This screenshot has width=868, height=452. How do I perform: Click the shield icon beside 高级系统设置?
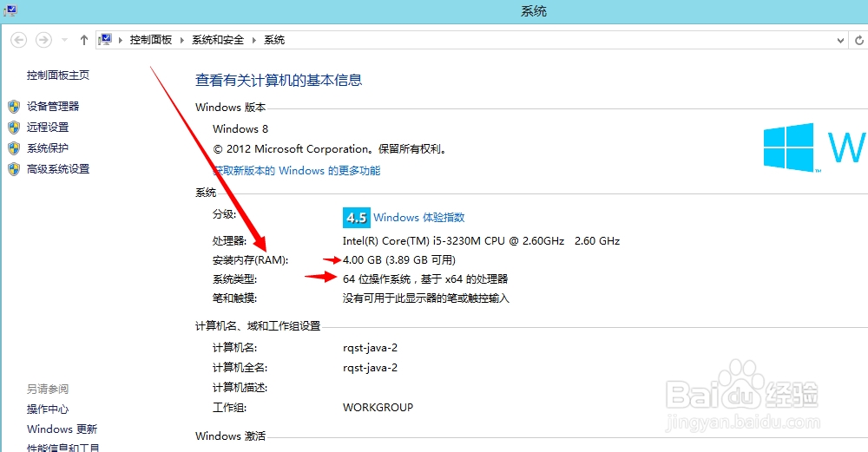click(x=14, y=169)
